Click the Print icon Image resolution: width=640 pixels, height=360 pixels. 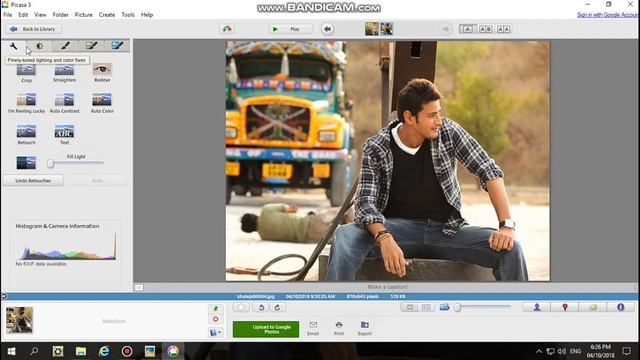339,329
